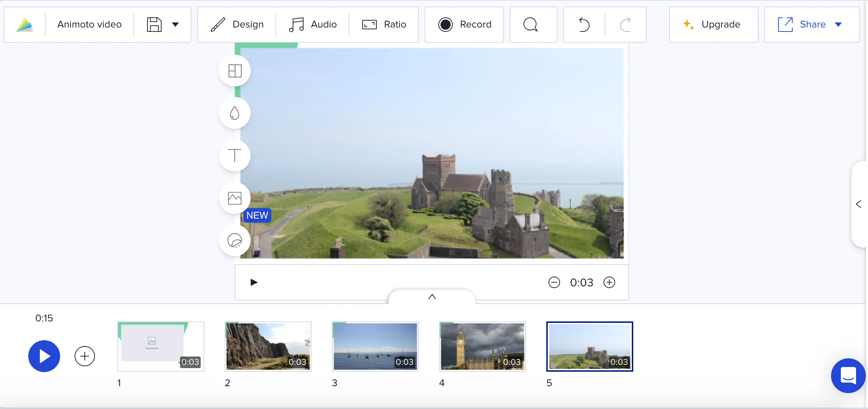Expand the Share dropdown menu
The height and width of the screenshot is (409, 868).
tap(839, 24)
